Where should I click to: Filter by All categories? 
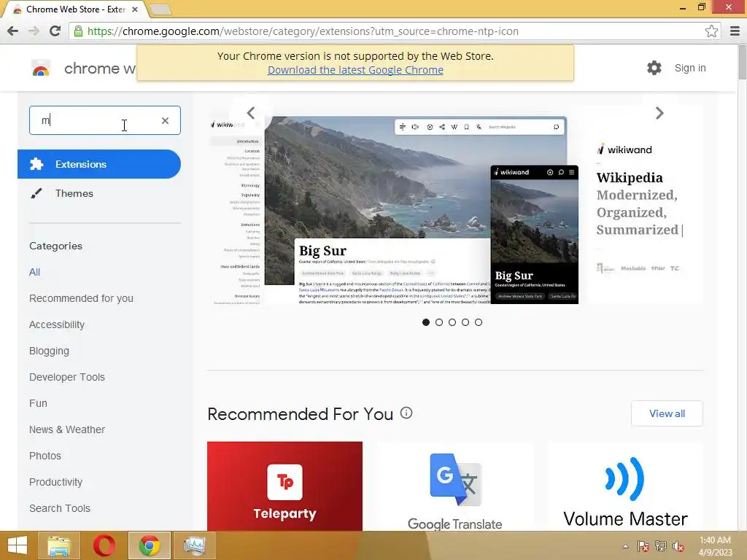tap(35, 272)
